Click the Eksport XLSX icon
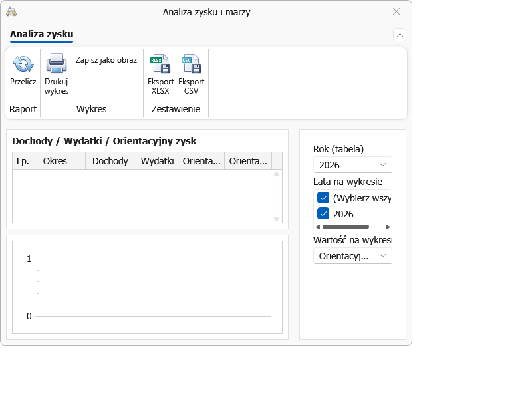Viewport: 532px width, 399px height. pos(160,63)
